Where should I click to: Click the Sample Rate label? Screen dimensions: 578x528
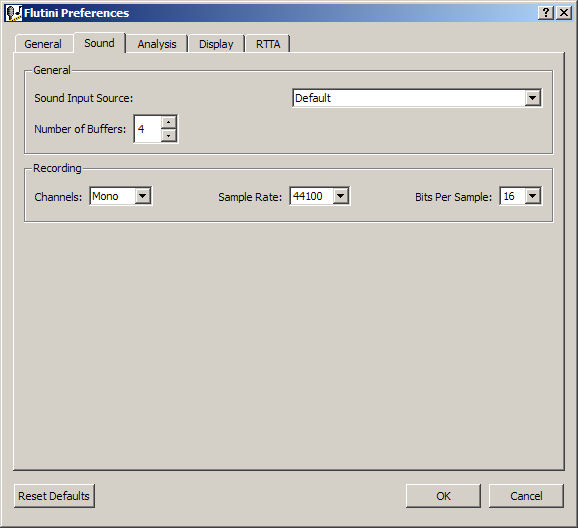tap(250, 197)
